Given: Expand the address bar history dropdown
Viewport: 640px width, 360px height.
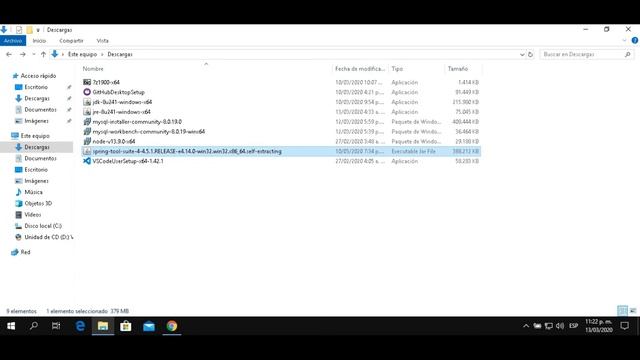Looking at the screenshot, I should pos(522,54).
